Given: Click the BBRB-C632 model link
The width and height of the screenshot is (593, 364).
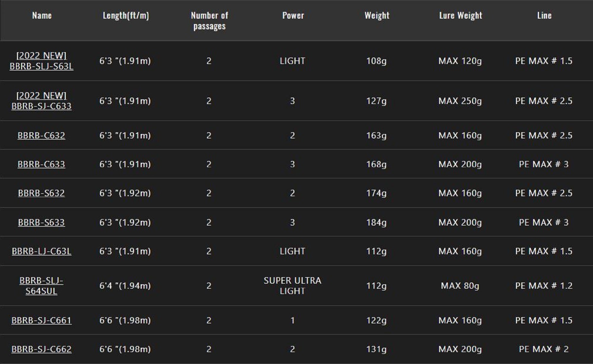Looking at the screenshot, I should 41,135.
